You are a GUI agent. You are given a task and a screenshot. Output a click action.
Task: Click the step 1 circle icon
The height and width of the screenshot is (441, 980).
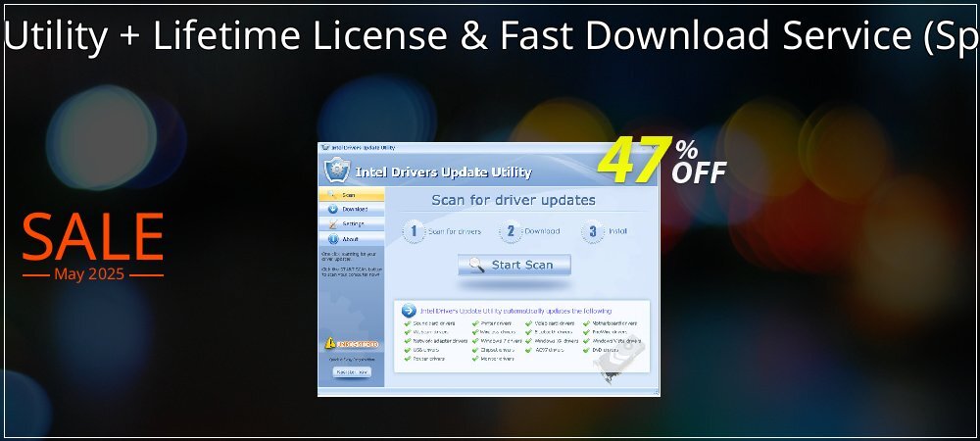414,231
